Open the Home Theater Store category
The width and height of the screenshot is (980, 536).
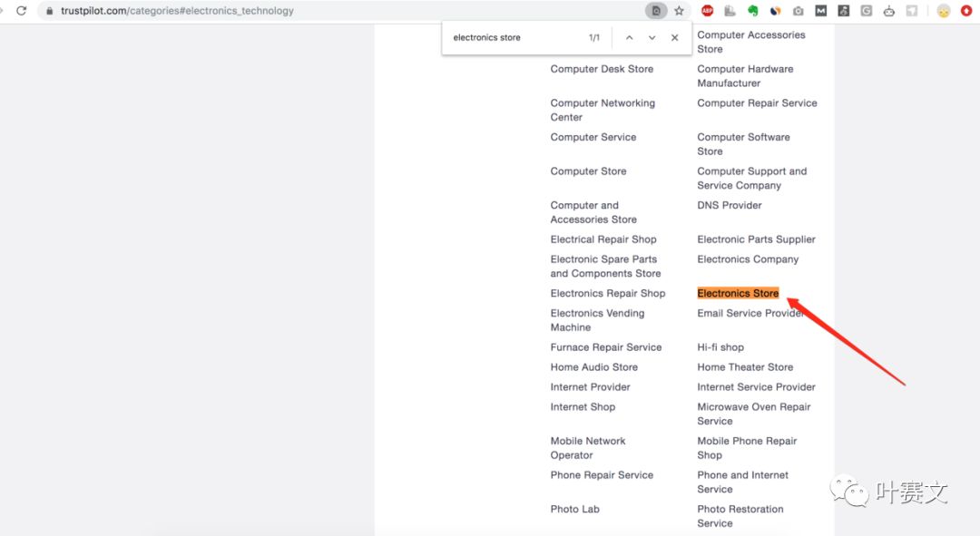tap(745, 367)
